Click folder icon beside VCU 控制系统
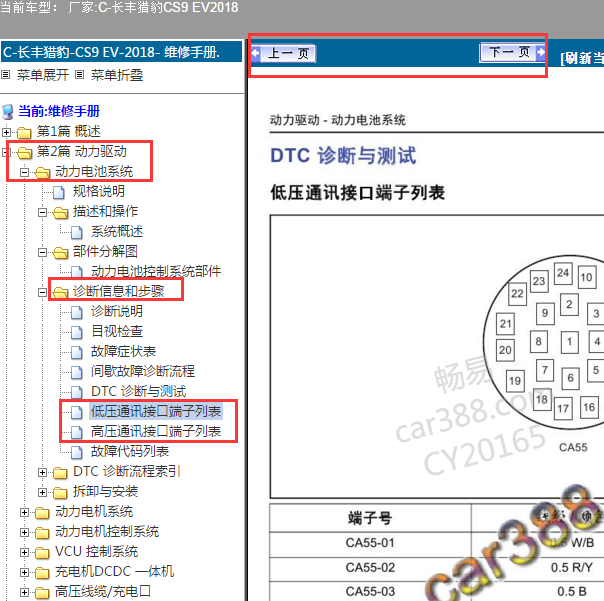Viewport: 604px width, 601px height. (x=42, y=553)
